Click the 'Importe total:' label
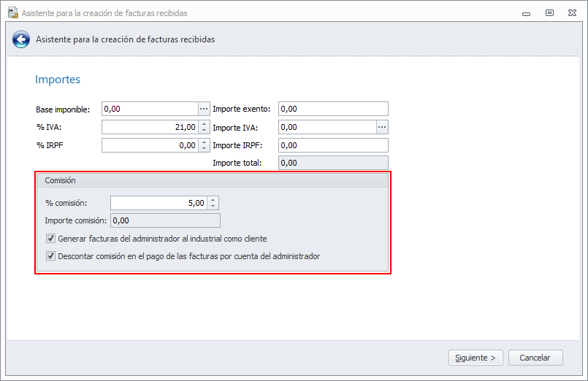 click(x=237, y=163)
